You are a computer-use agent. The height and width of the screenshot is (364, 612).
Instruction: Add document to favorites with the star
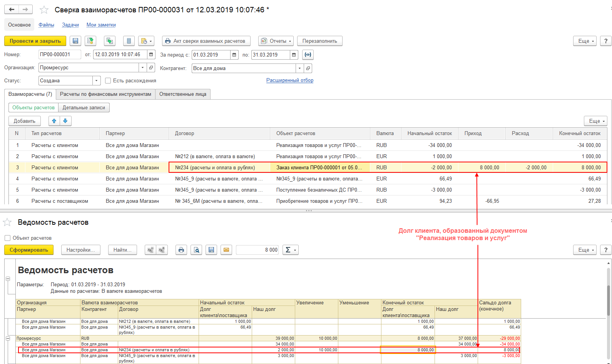(x=44, y=10)
